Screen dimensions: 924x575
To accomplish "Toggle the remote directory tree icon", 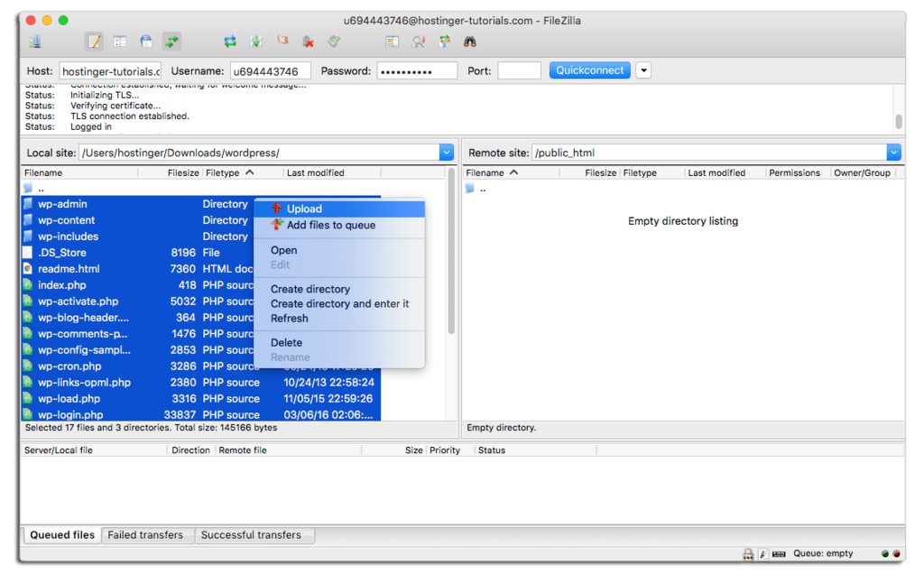I will (x=146, y=42).
